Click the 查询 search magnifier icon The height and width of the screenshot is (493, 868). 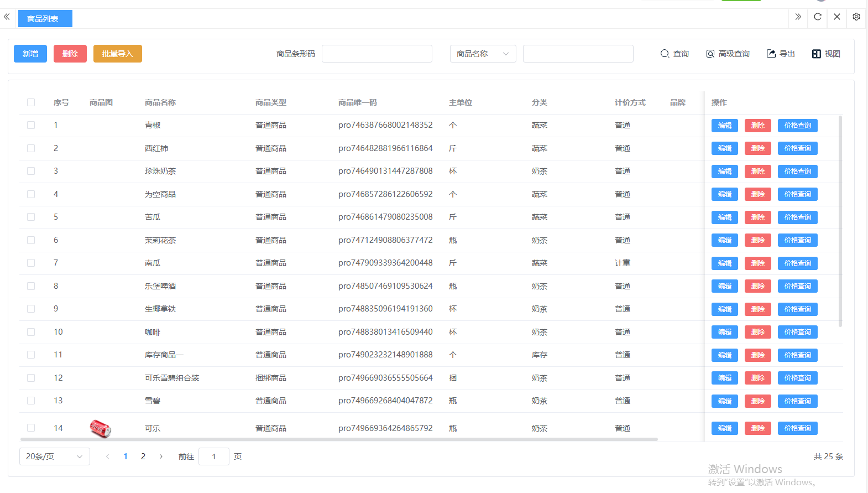pyautogui.click(x=665, y=54)
